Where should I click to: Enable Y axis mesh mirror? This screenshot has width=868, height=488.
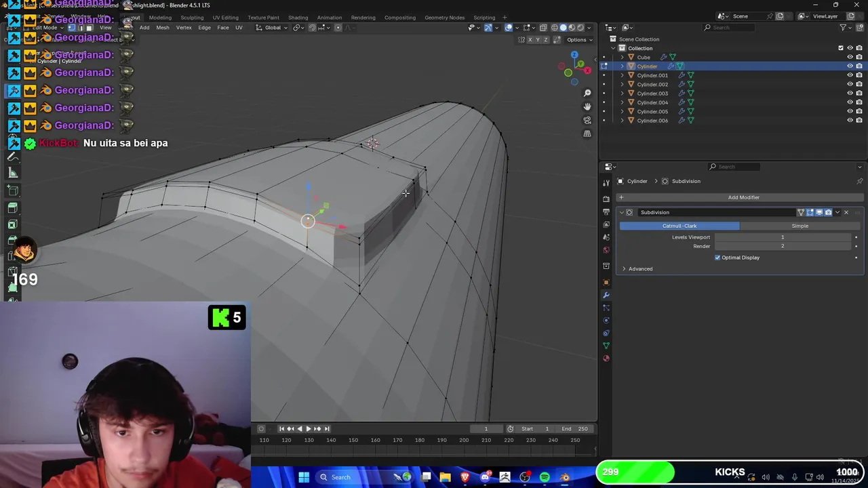538,40
